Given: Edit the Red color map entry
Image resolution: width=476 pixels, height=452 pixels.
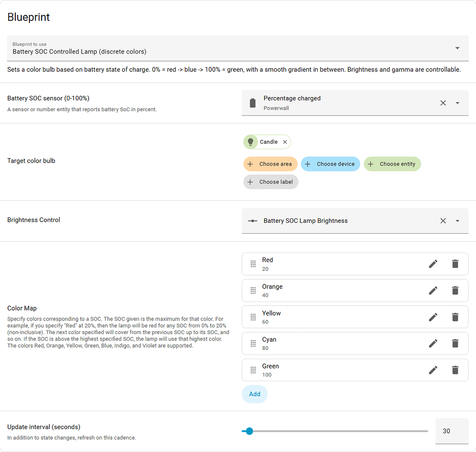Looking at the screenshot, I should point(433,264).
